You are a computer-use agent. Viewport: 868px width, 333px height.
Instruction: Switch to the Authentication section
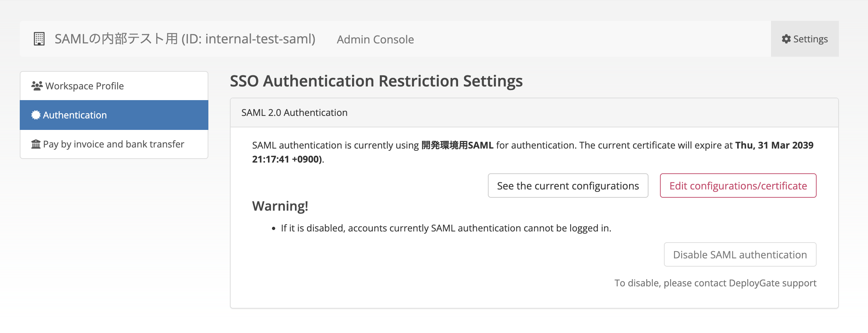75,115
